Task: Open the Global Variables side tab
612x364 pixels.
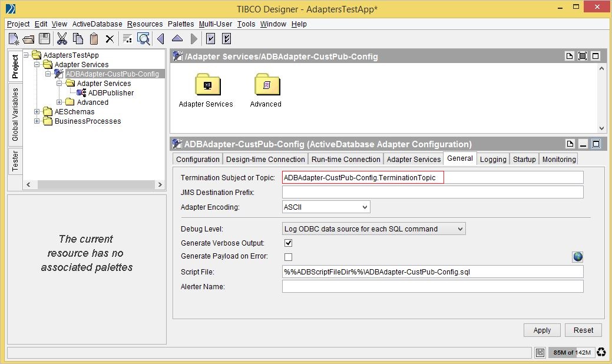Action: (x=15, y=114)
